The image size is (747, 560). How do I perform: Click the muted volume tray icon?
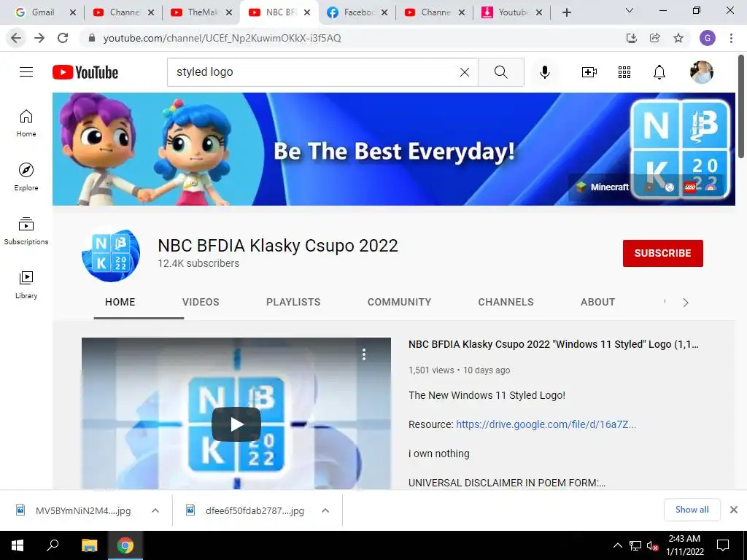coord(652,545)
